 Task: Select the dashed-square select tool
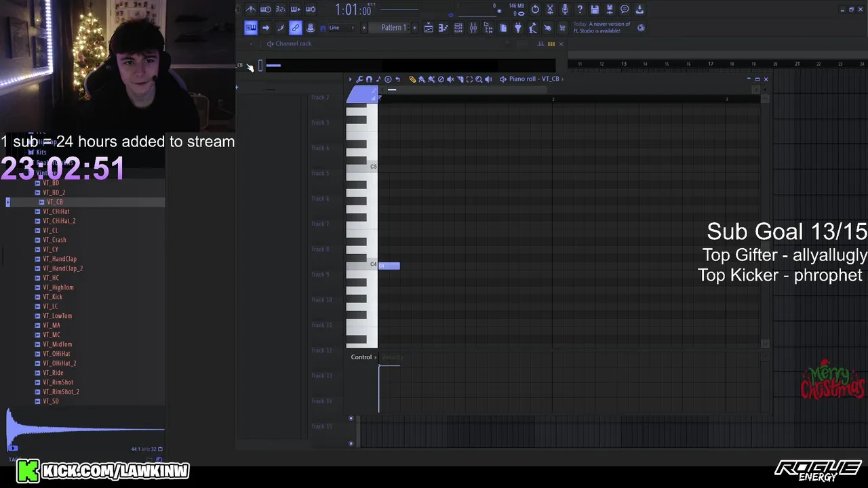pyautogui.click(x=469, y=79)
